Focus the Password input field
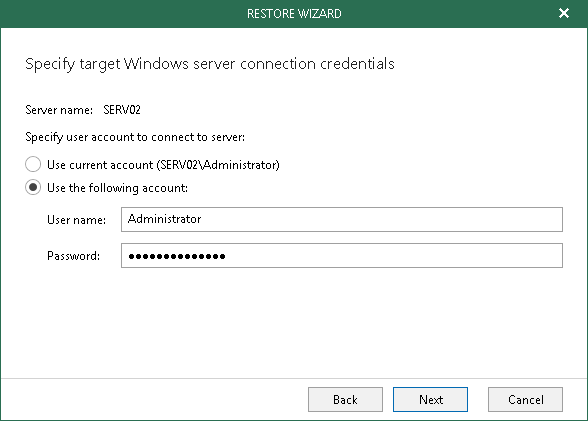588x421 pixels. [x=342, y=255]
